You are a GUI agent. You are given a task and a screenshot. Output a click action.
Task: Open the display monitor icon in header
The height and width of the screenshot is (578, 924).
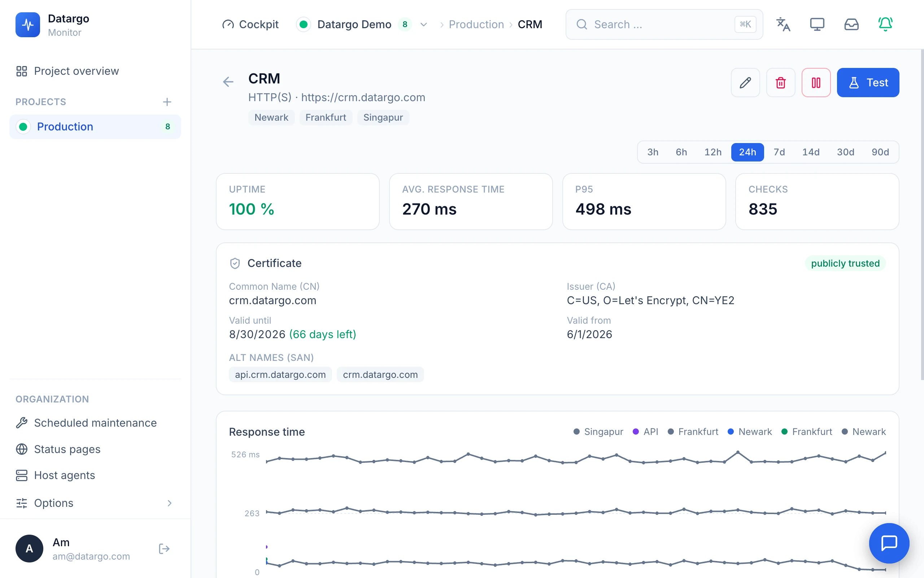[817, 25]
